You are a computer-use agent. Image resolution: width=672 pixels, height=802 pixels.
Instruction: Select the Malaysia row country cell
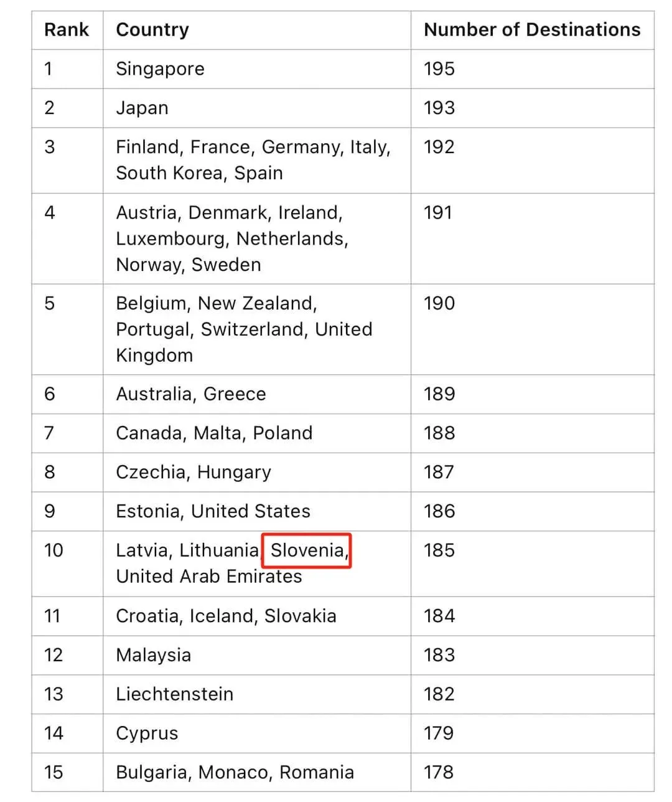pos(256,656)
